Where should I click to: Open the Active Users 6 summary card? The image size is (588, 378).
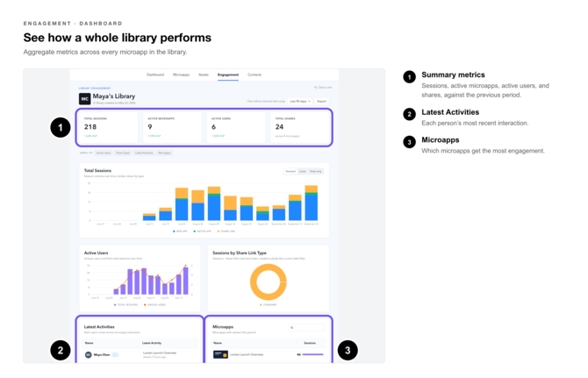click(236, 127)
